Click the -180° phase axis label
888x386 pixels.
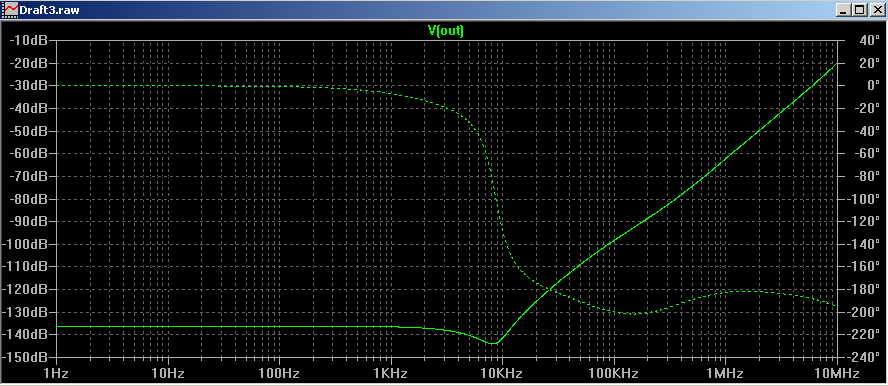click(x=863, y=289)
